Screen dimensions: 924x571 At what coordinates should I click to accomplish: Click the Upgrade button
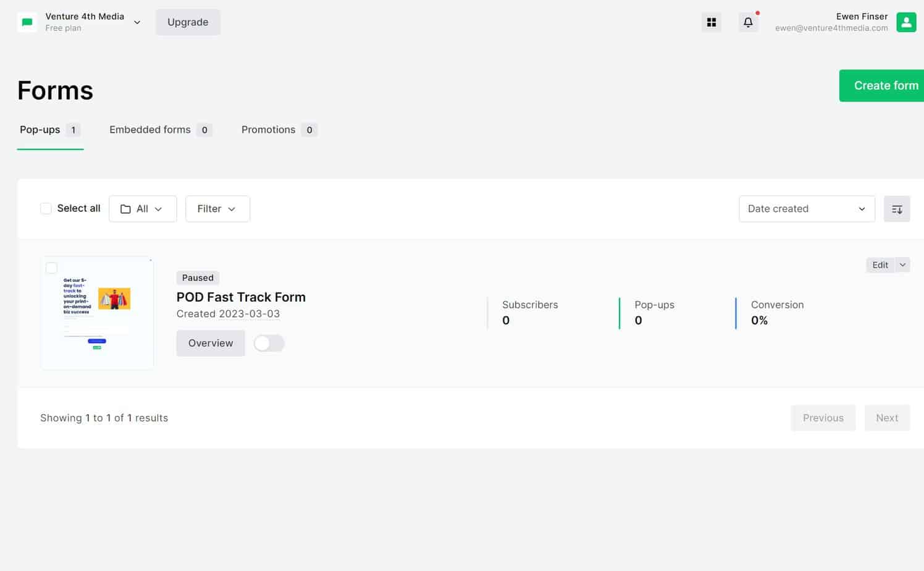(187, 22)
